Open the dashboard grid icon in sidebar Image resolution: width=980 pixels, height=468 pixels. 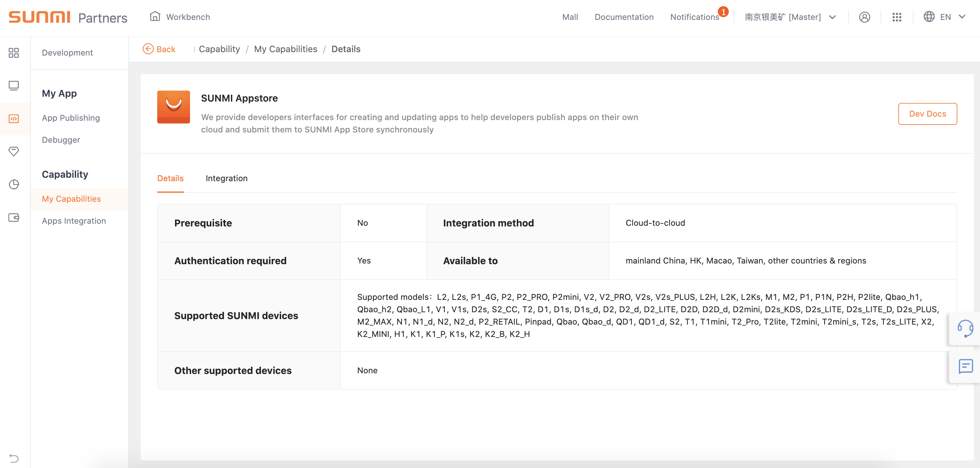coord(14,52)
